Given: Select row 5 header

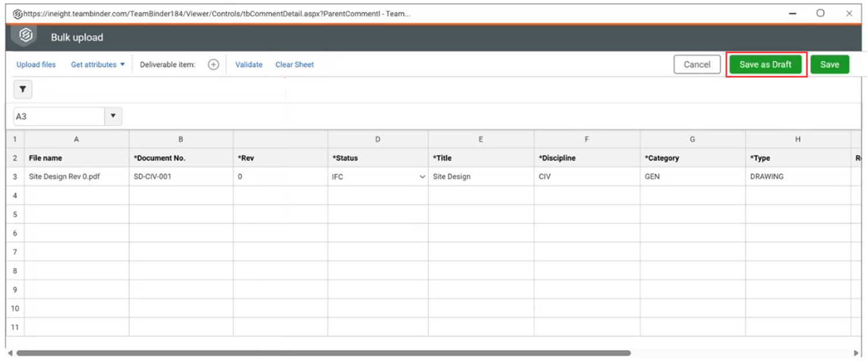Looking at the screenshot, I should pos(15,214).
